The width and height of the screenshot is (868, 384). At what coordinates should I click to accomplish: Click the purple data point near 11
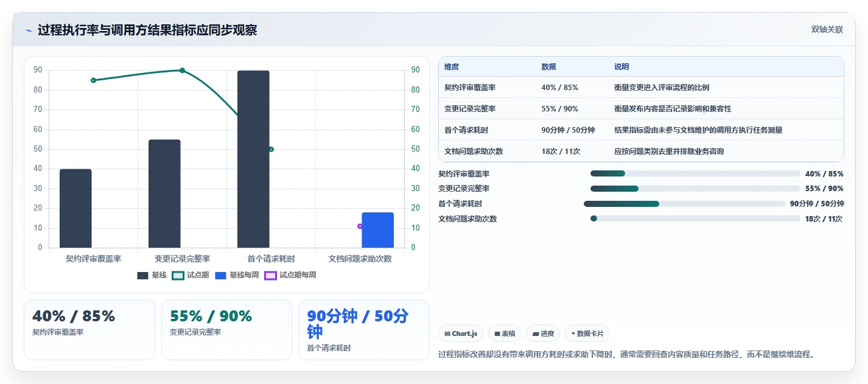[360, 226]
